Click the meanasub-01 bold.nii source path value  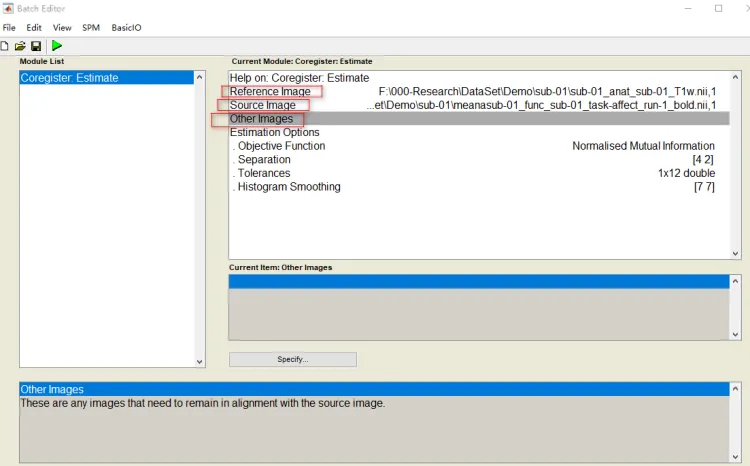click(x=541, y=105)
